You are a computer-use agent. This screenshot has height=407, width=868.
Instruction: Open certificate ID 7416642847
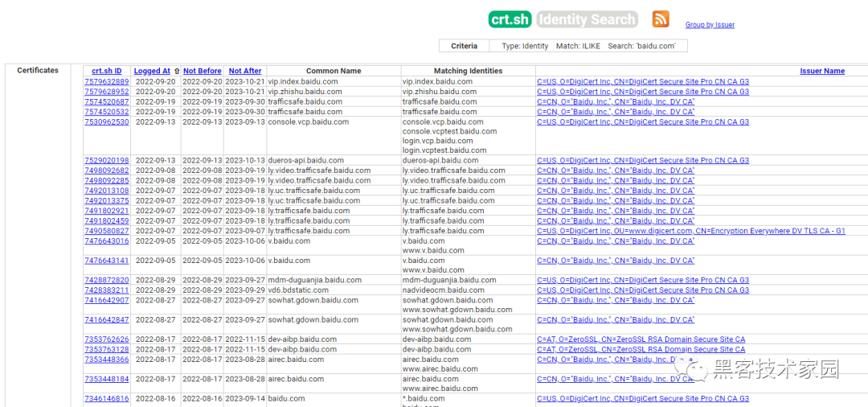pos(107,319)
